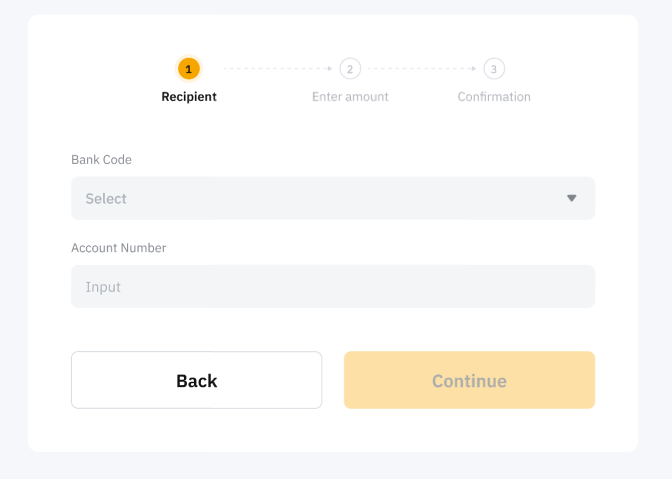Click the orange step 1 circle

(188, 69)
